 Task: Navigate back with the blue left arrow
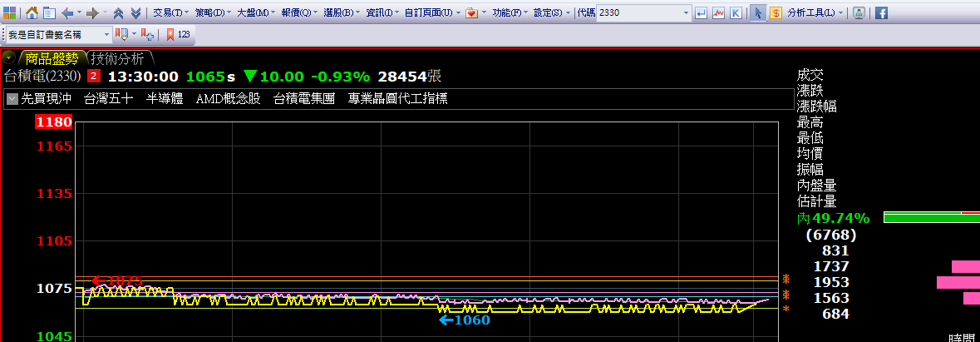[67, 12]
